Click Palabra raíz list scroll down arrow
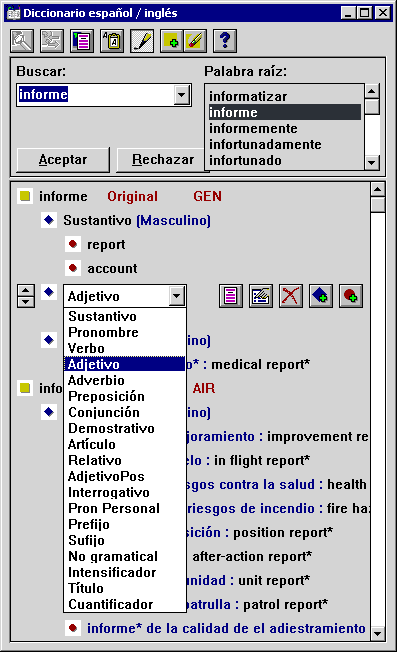This screenshot has width=397, height=652. (x=372, y=163)
